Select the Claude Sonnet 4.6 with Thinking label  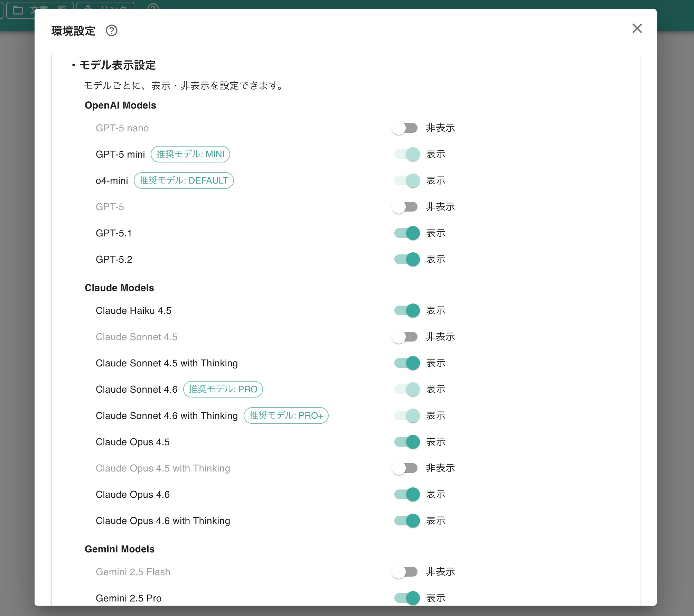[x=167, y=416]
